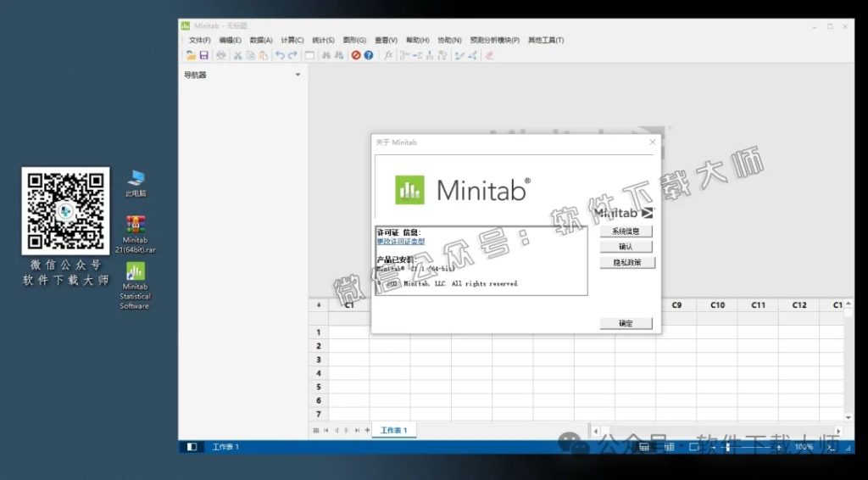Select the C12 column header

click(x=799, y=305)
